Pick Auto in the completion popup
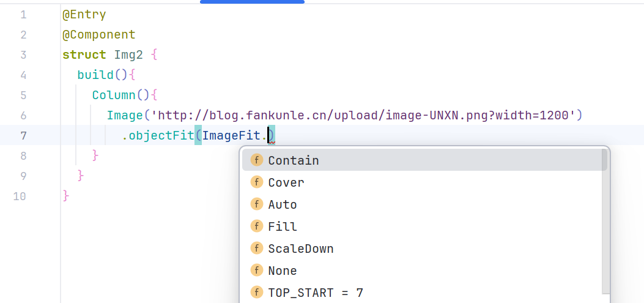644x303 pixels. click(x=283, y=204)
